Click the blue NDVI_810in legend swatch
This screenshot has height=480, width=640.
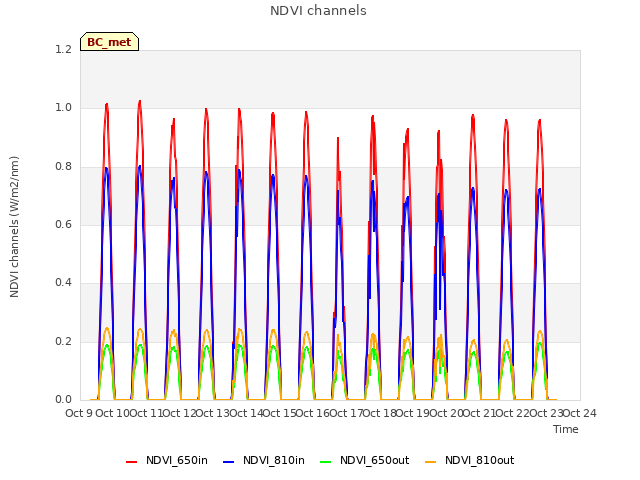229,462
